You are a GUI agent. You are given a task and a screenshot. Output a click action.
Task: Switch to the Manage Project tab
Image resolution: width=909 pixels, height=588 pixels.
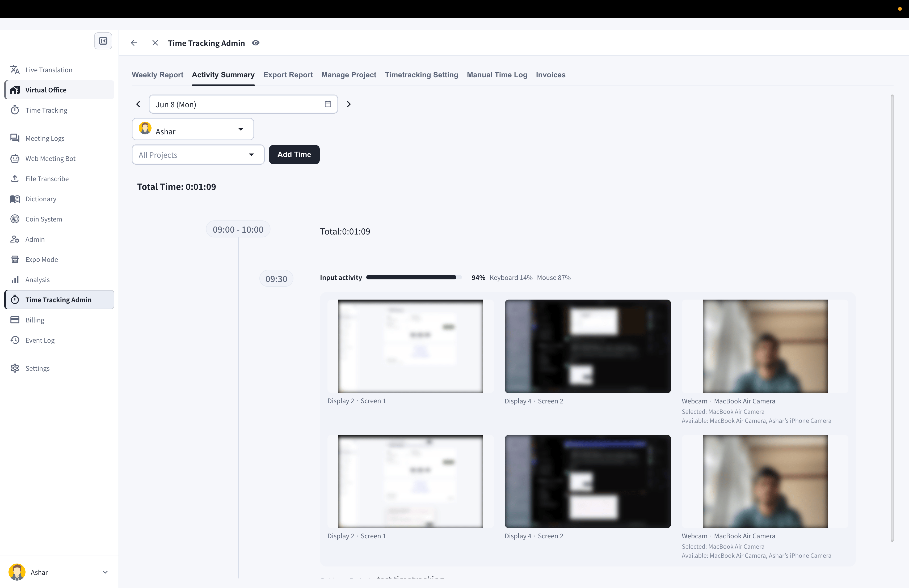coord(349,75)
